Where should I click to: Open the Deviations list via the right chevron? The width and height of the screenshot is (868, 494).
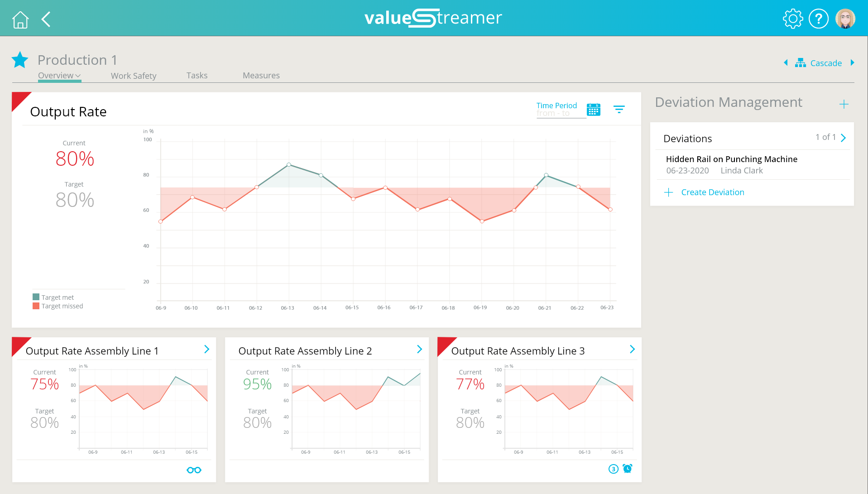click(x=843, y=137)
